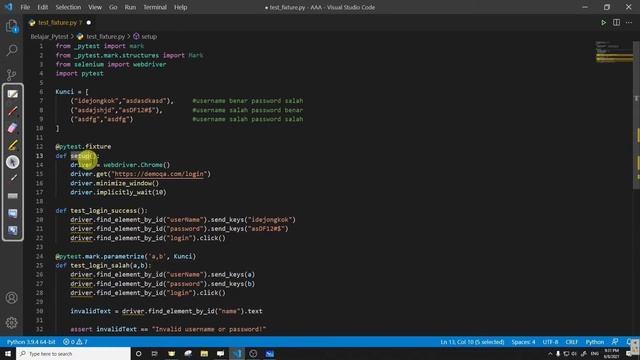
Task: Open errors and warnings problems indicator
Action: (75, 342)
